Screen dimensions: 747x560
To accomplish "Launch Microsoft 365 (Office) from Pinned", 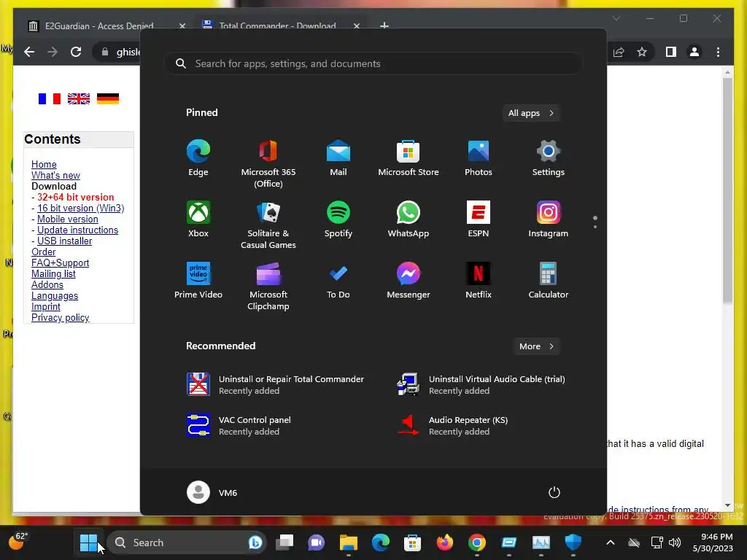I will (268, 163).
